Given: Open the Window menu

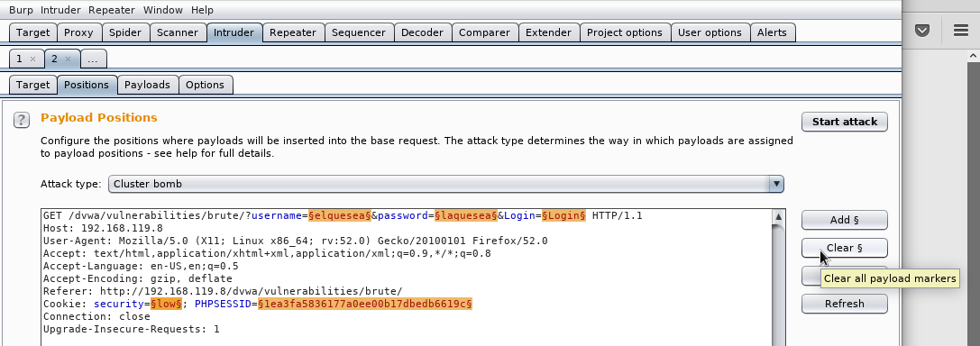Looking at the screenshot, I should point(162,10).
